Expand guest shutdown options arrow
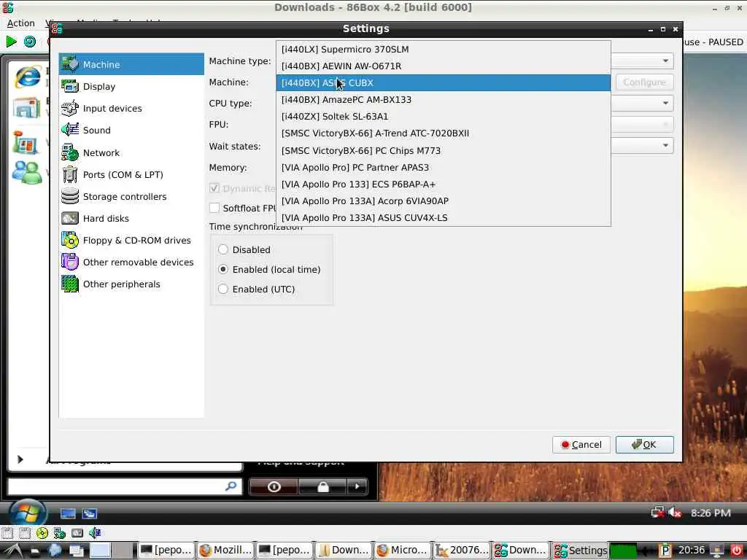 pyautogui.click(x=357, y=486)
